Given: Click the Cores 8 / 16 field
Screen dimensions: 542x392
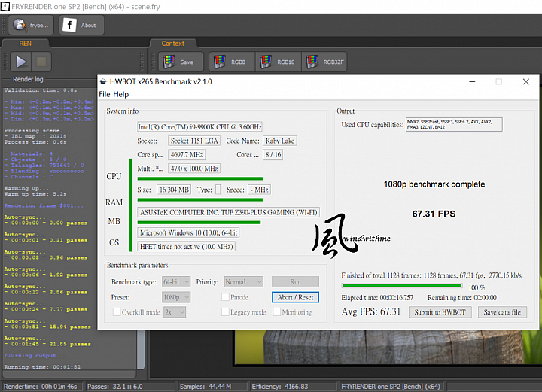Looking at the screenshot, I should pos(273,154).
